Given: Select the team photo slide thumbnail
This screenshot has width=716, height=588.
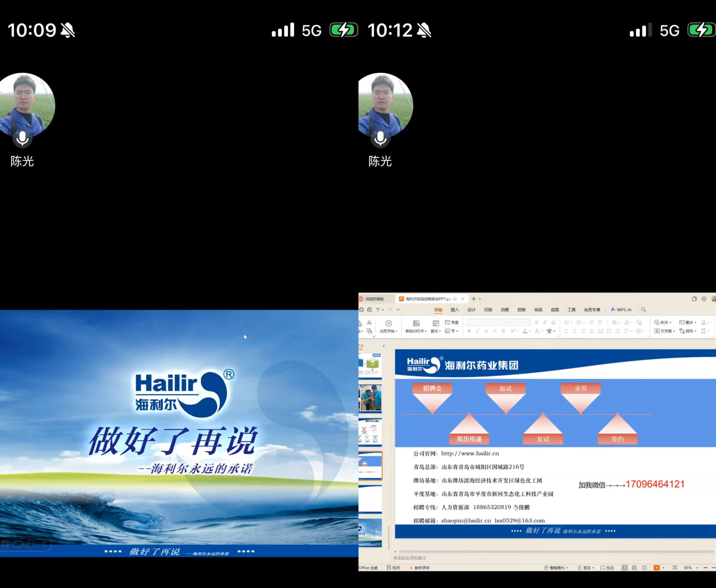Looking at the screenshot, I should [x=371, y=398].
